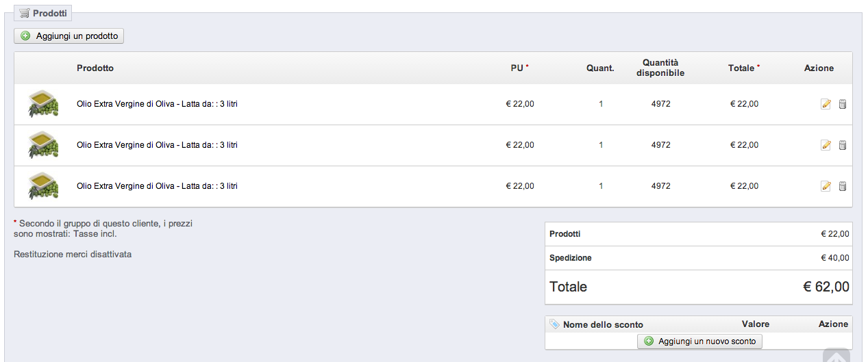868x362 pixels.
Task: Delete the second product row with trash icon
Action: point(843,145)
